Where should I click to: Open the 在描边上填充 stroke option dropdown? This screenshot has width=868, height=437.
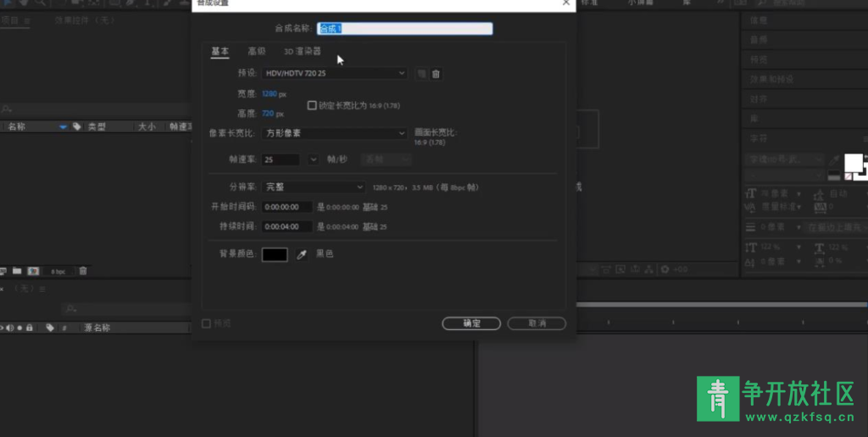coord(836,227)
